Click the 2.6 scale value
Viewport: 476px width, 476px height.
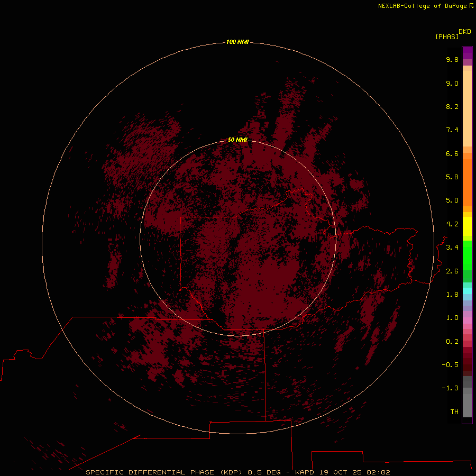click(x=452, y=271)
